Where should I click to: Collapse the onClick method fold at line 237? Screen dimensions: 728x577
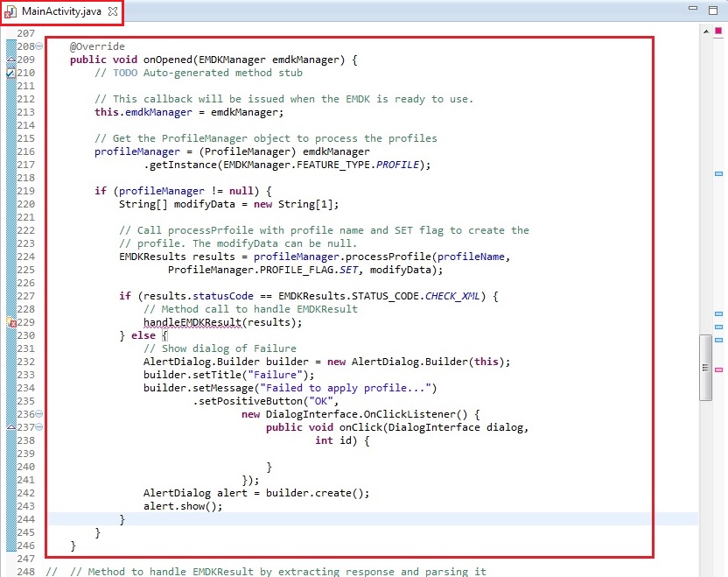point(39,427)
